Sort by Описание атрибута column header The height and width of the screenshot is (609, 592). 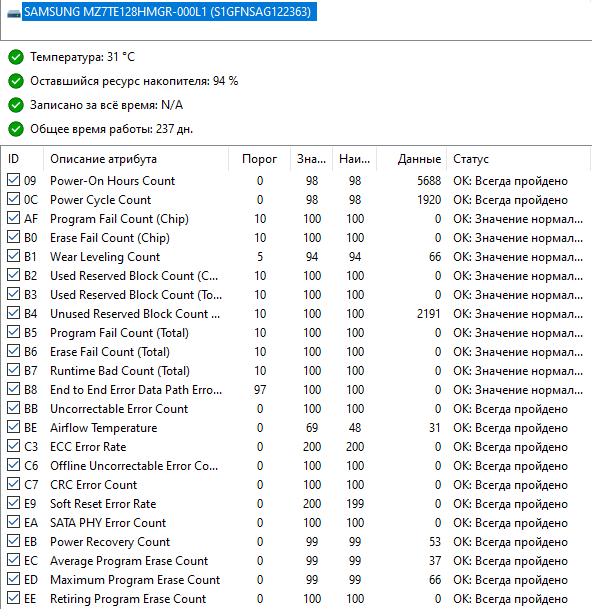point(136,159)
